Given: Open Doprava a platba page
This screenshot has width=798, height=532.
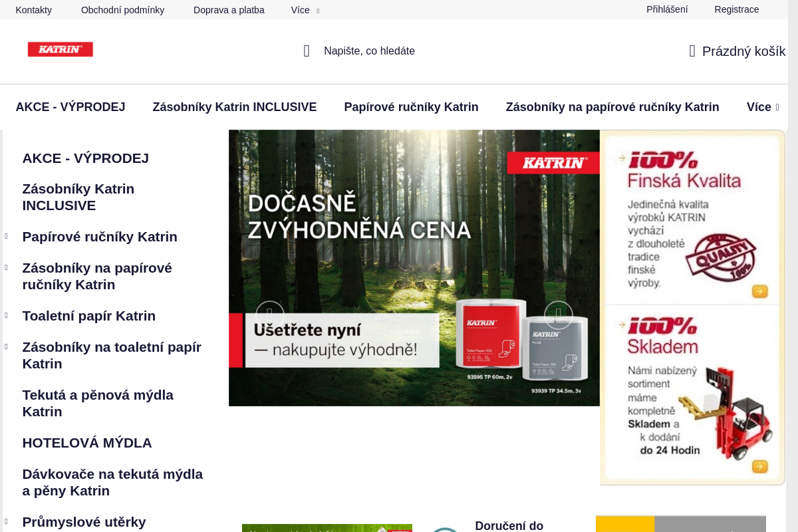Looking at the screenshot, I should 229,10.
